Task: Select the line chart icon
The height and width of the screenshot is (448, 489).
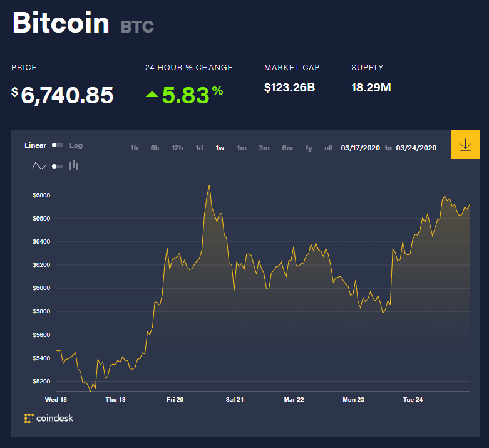Action: pyautogui.click(x=39, y=166)
